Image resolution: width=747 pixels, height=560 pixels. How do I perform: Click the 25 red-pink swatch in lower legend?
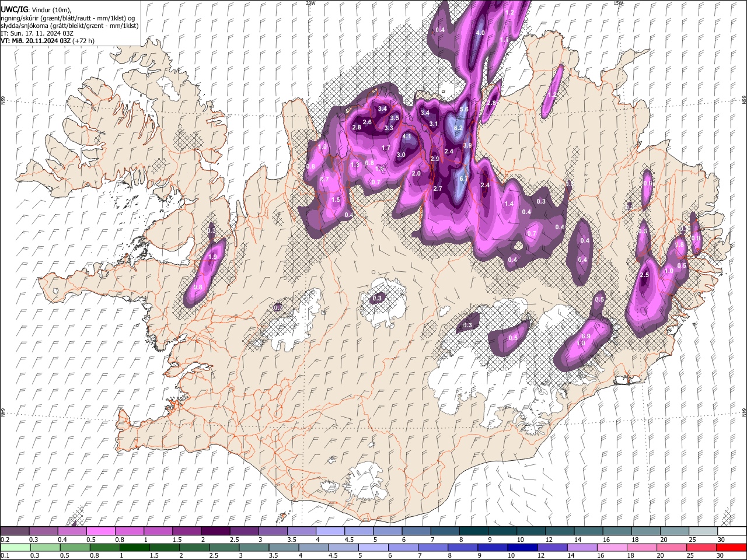[701, 547]
